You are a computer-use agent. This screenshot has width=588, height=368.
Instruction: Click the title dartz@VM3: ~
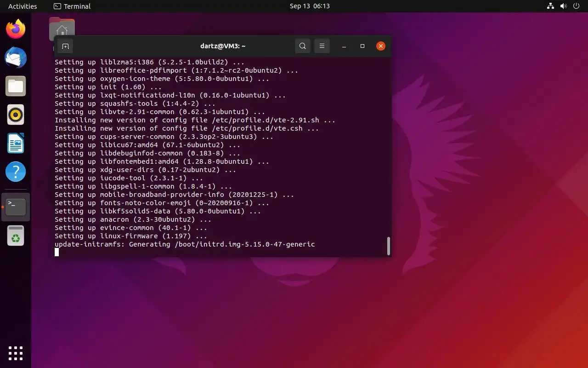pyautogui.click(x=223, y=46)
